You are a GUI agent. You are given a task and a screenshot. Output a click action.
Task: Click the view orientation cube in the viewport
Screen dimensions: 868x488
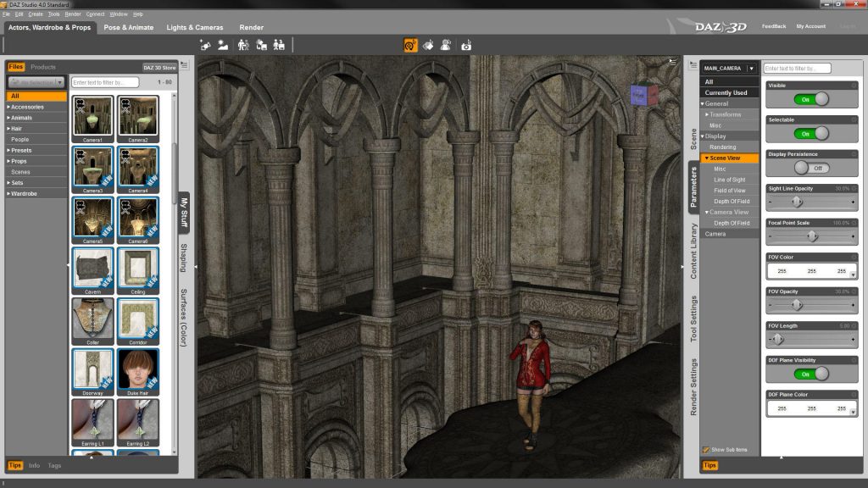pos(644,95)
